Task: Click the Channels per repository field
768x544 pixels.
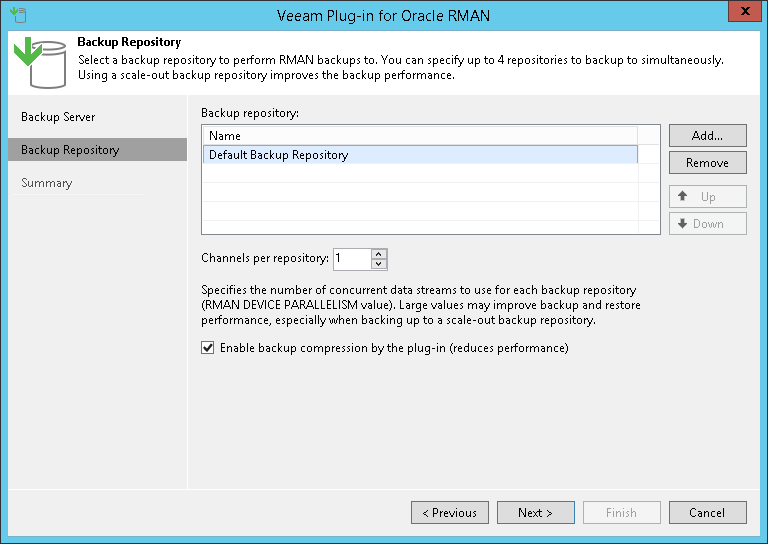Action: point(352,259)
